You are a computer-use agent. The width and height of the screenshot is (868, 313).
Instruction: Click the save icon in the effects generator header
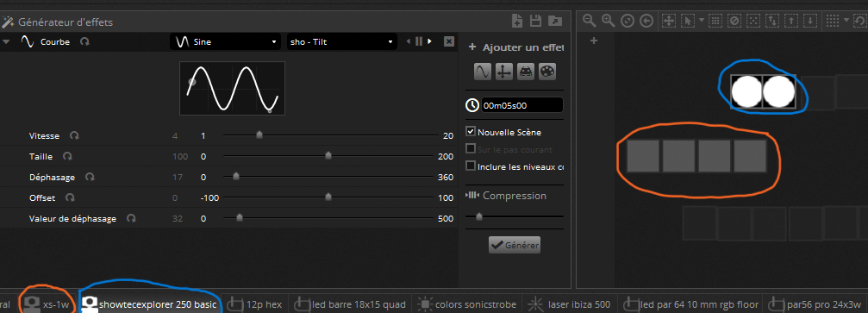(535, 22)
